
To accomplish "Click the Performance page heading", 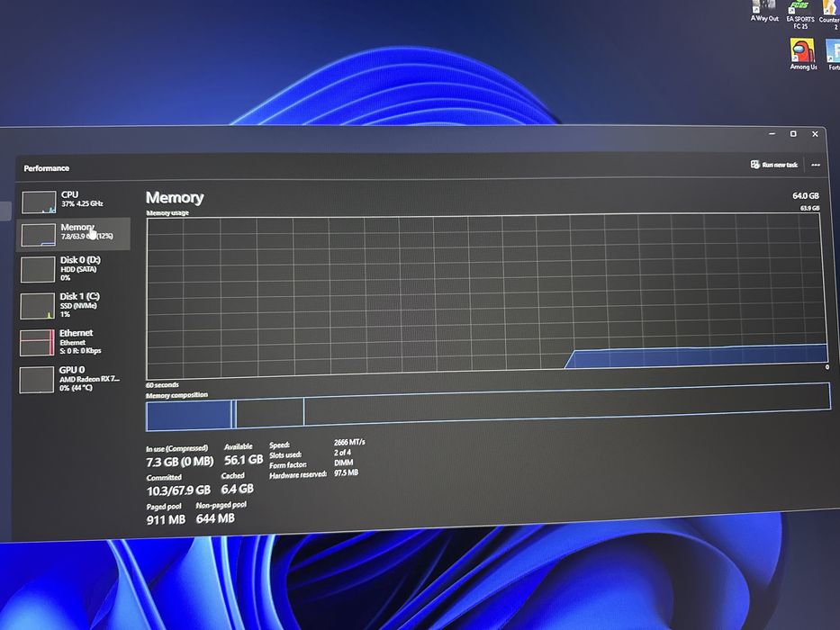I will pyautogui.click(x=47, y=168).
